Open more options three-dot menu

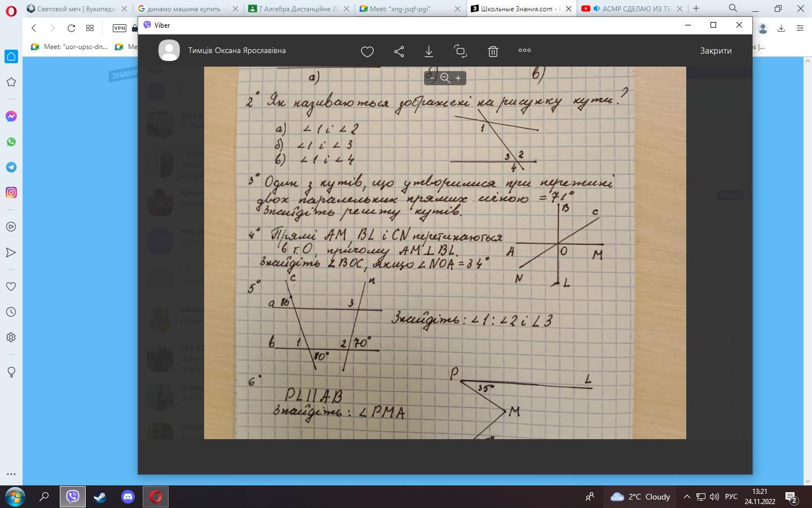click(524, 50)
